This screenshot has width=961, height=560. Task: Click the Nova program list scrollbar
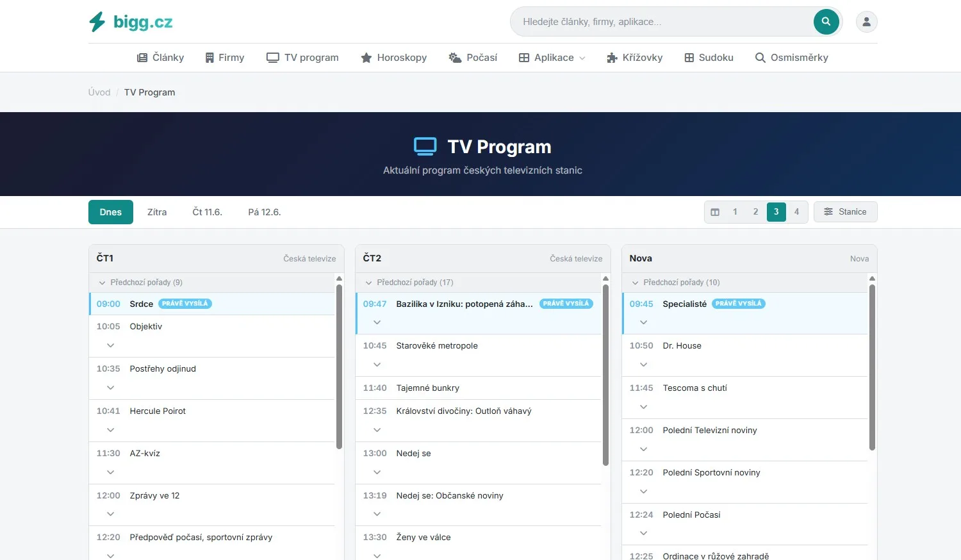(x=872, y=367)
